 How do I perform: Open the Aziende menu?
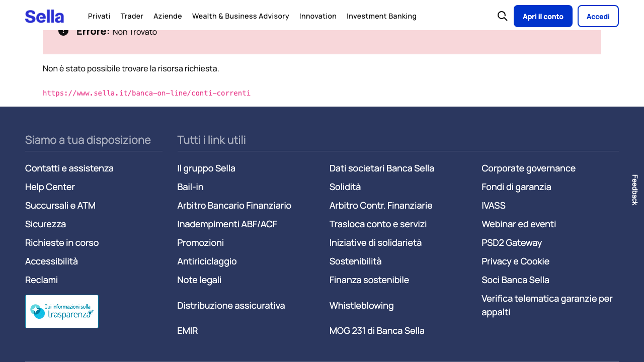pos(168,16)
